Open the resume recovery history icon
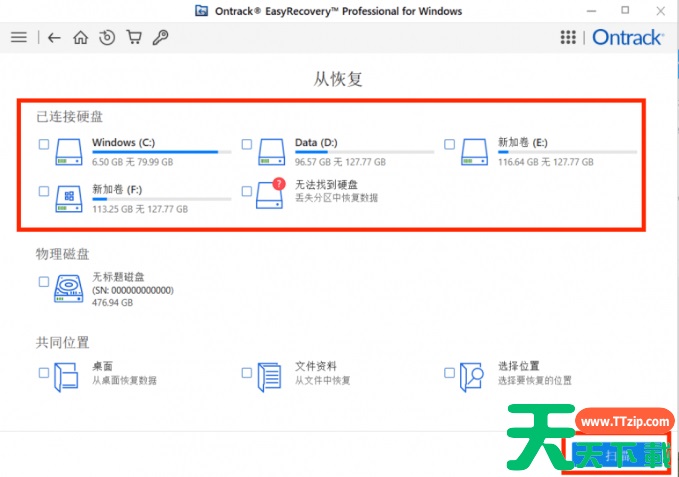 [107, 38]
